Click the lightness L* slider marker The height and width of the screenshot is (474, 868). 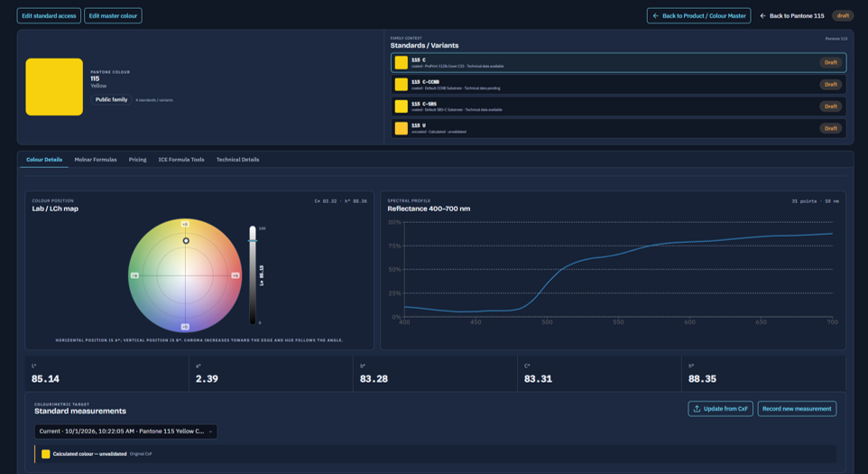click(x=253, y=241)
